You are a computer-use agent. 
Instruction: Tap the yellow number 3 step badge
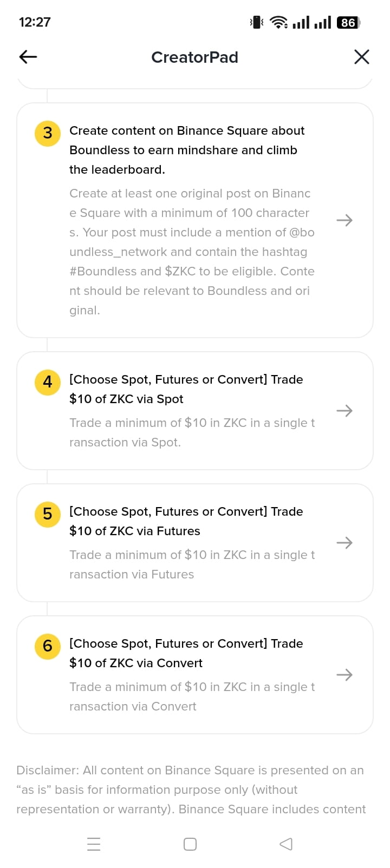point(48,133)
